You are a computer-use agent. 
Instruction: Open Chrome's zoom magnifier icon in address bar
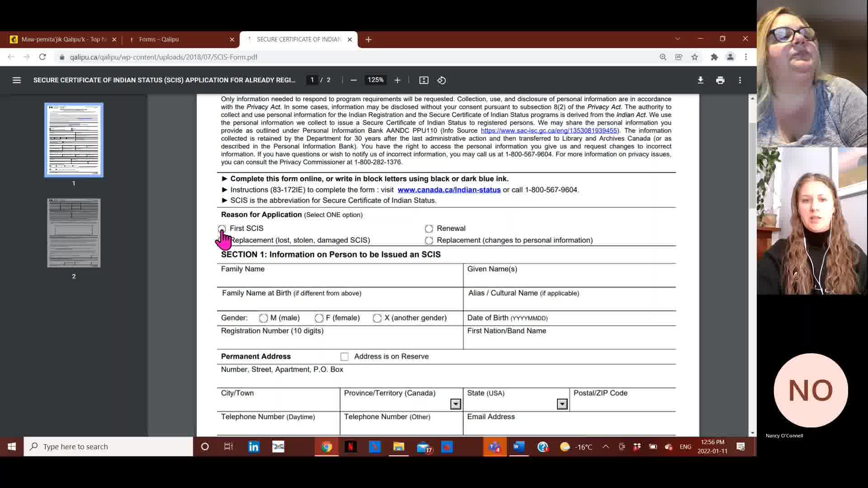(663, 57)
